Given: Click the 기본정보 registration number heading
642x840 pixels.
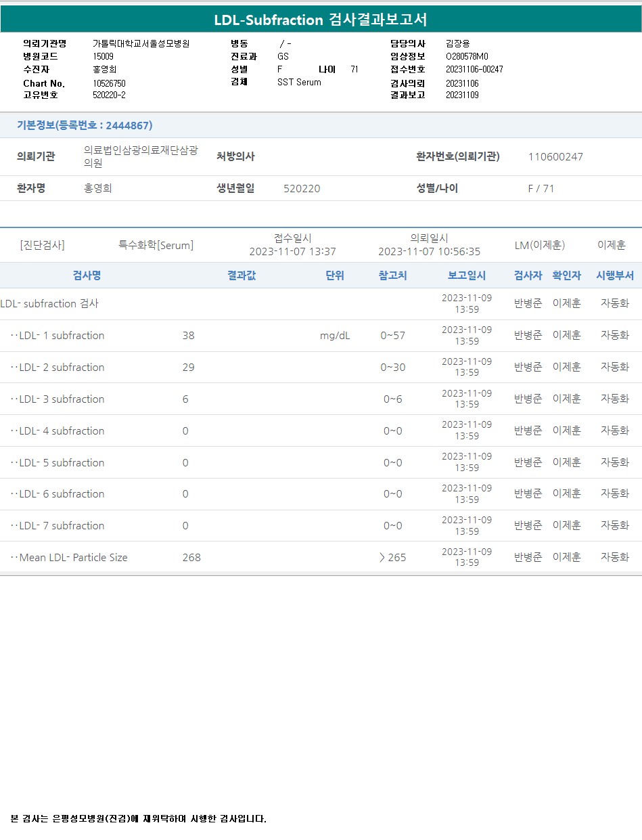Looking at the screenshot, I should click(85, 125).
